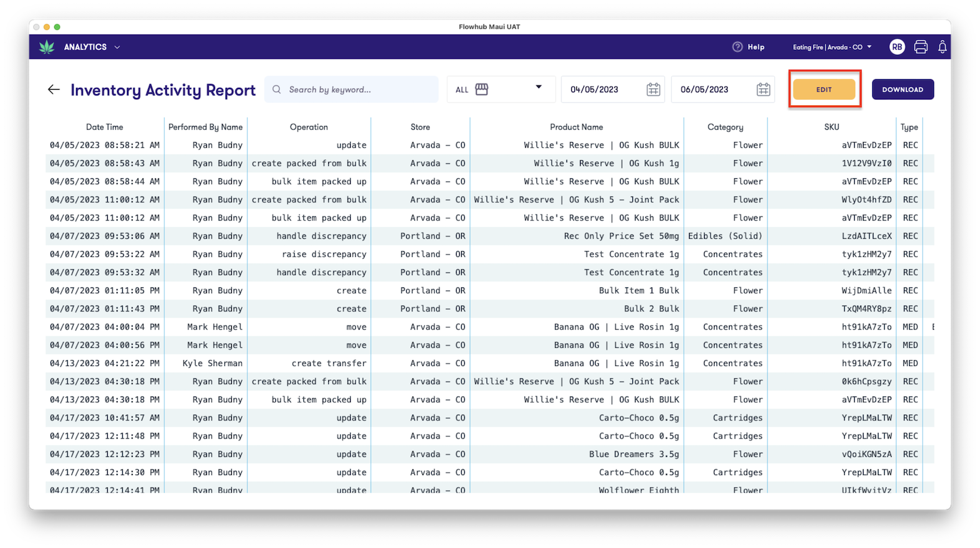Click the Performed By Name column header
980x548 pixels.
[x=206, y=127]
